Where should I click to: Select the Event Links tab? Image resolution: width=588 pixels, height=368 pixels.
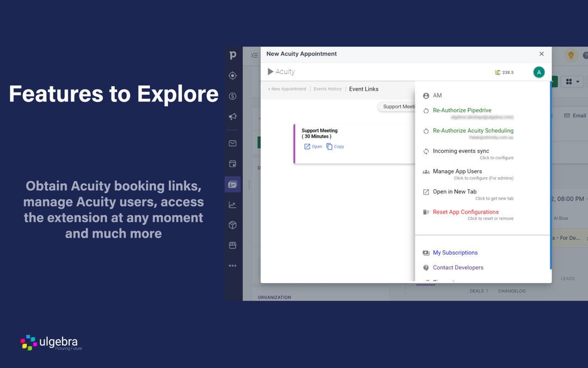pos(363,89)
